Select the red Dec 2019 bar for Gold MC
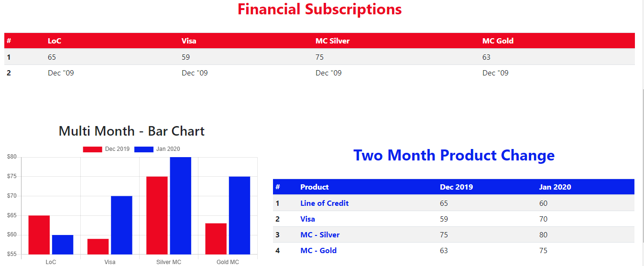The height and width of the screenshot is (266, 644). 216,238
